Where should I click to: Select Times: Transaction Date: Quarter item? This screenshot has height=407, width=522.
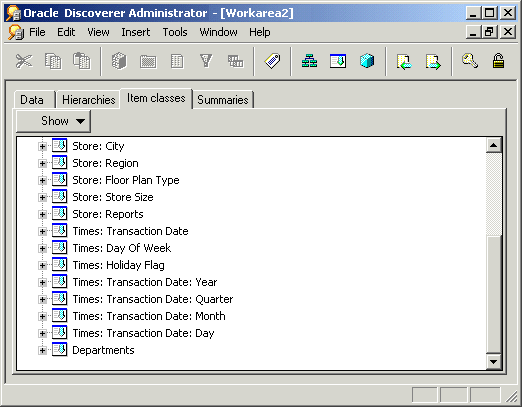(153, 299)
